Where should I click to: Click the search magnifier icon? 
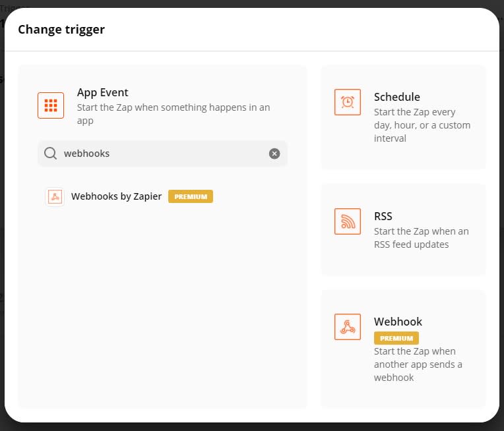point(50,154)
